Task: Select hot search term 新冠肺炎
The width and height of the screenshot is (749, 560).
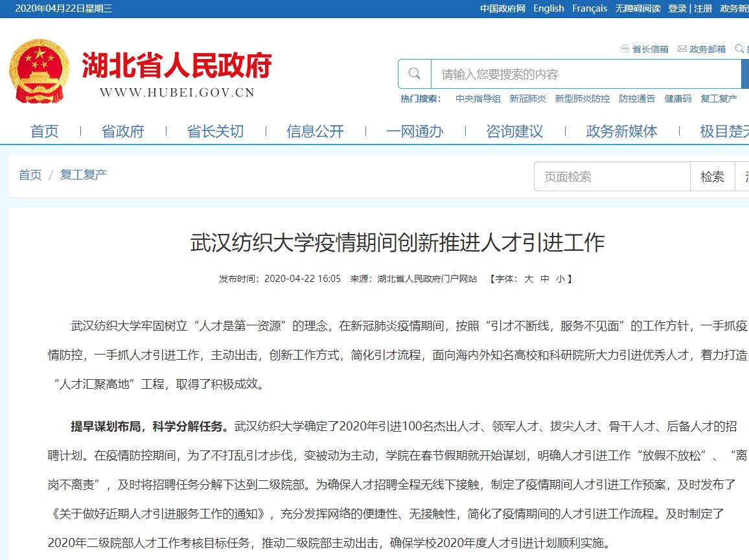Action: pyautogui.click(x=528, y=99)
